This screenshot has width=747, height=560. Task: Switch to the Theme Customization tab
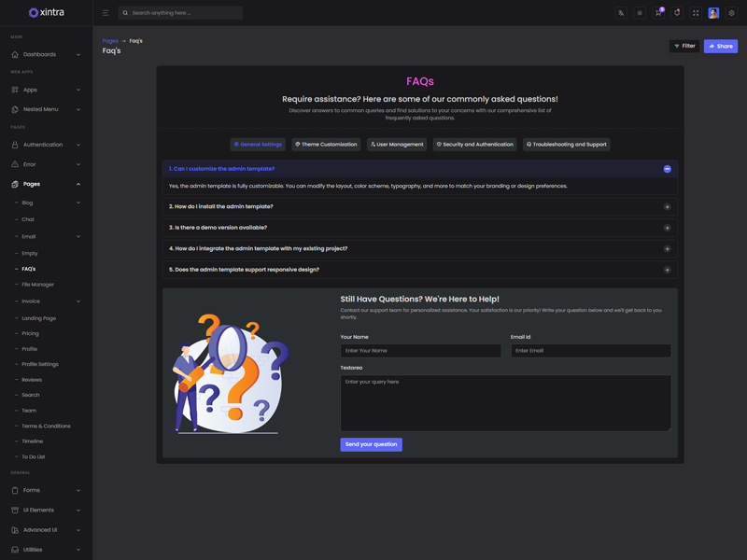coord(326,145)
